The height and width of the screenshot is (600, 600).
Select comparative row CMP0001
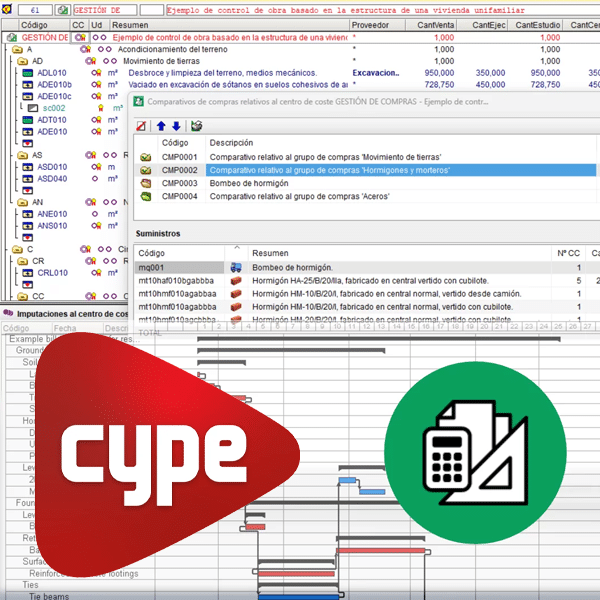click(365, 157)
